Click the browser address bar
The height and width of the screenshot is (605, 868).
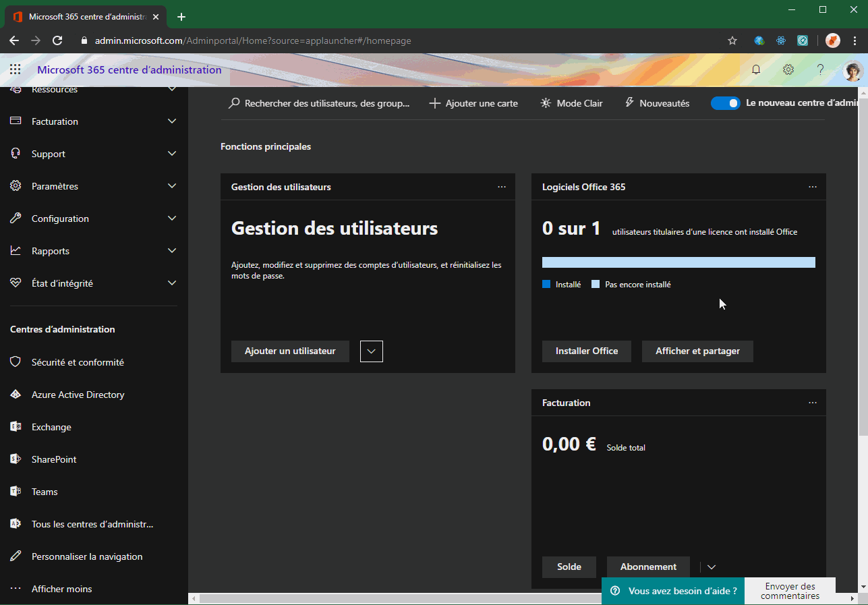(x=401, y=40)
